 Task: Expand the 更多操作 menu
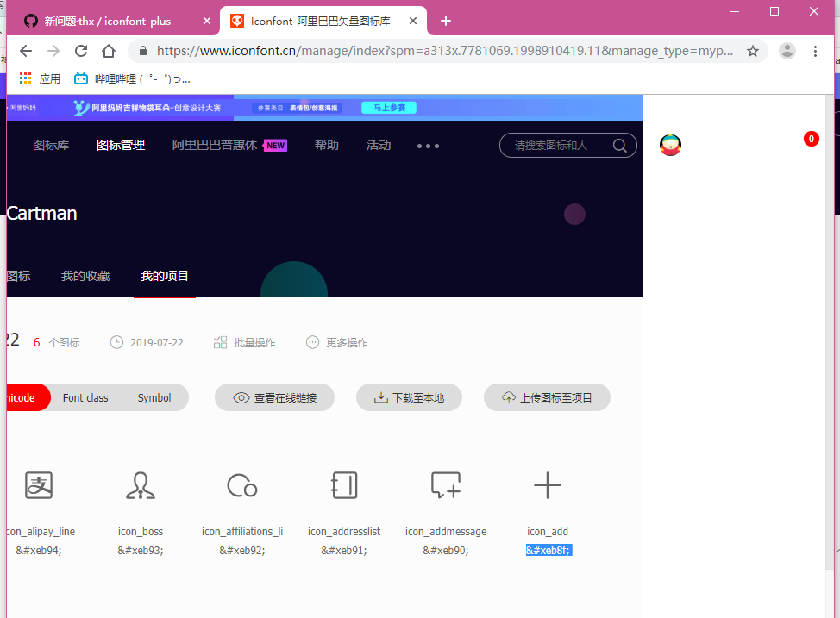click(x=337, y=342)
